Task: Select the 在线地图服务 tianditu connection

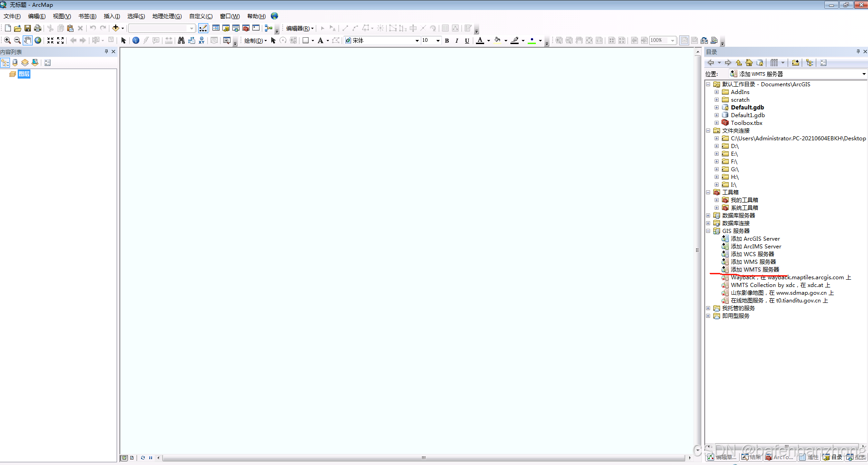Action: coord(779,300)
